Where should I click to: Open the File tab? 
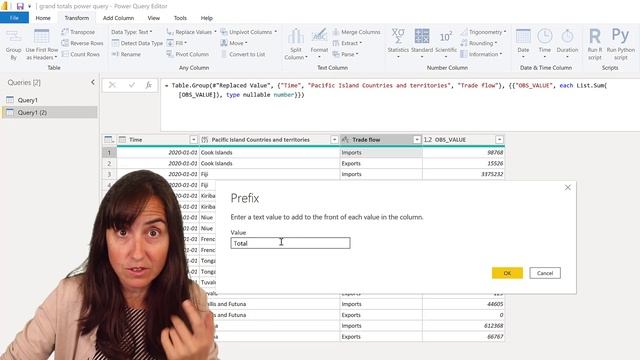click(x=14, y=18)
